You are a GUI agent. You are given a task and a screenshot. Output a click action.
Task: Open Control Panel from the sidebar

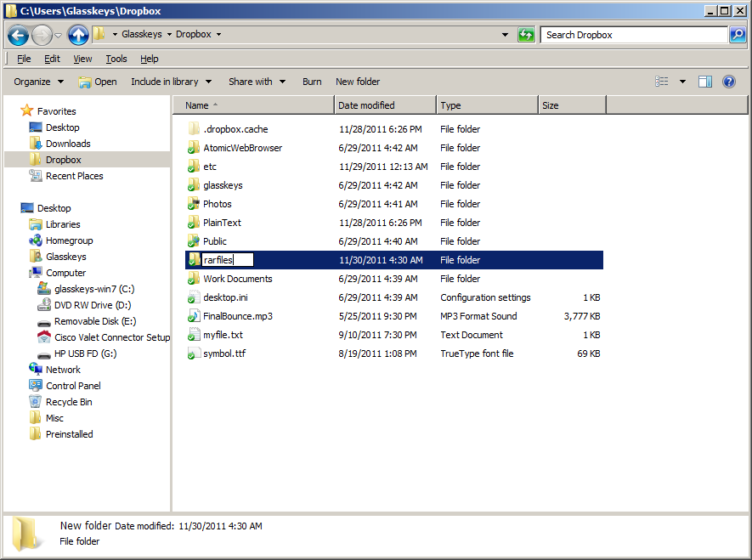pos(73,386)
